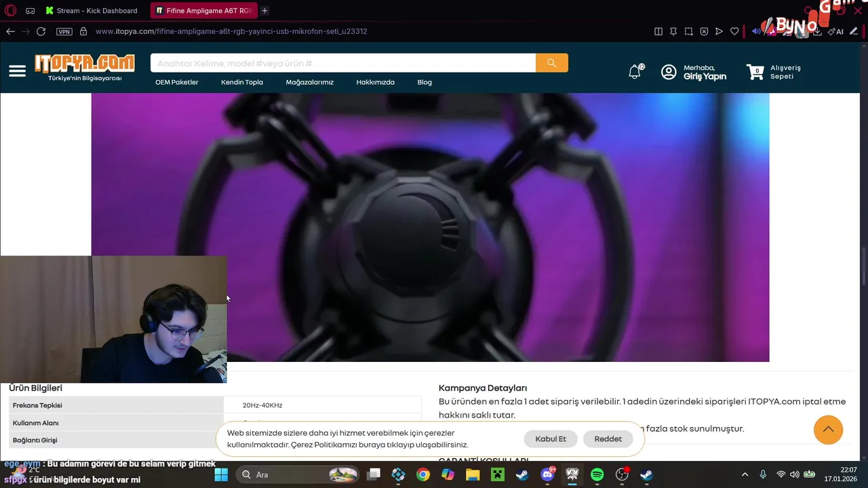Mute the tab audio speaker icon
The image size is (868, 488).
pyautogui.click(x=755, y=31)
